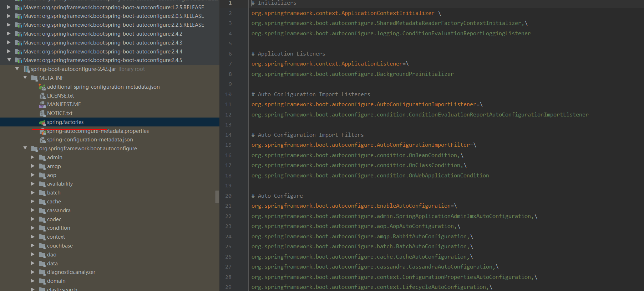Viewport: 644px width, 291px height.
Task: Click the dao package folder icon
Action: (42, 255)
